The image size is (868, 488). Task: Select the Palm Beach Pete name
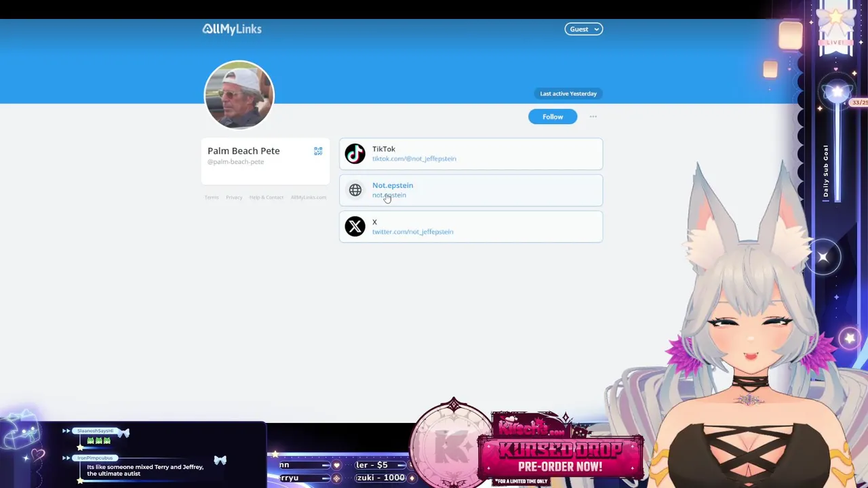(x=243, y=150)
